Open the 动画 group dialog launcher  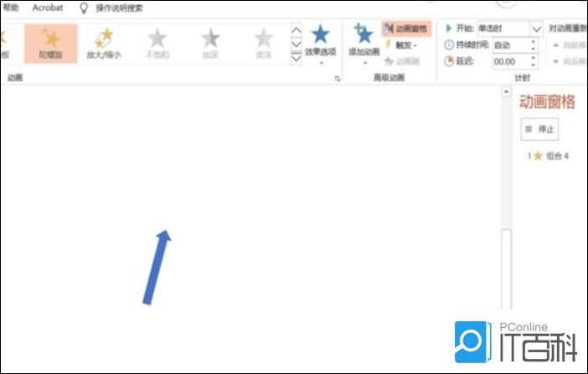click(337, 79)
